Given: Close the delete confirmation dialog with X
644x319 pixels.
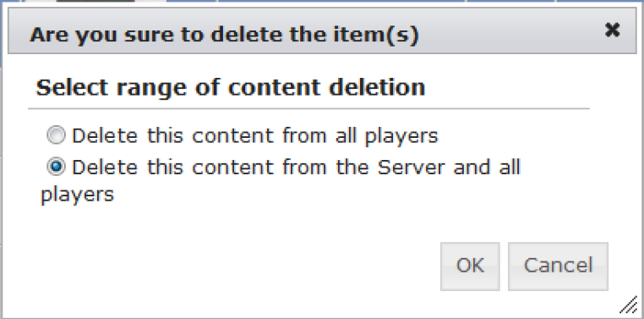Looking at the screenshot, I should tap(612, 30).
